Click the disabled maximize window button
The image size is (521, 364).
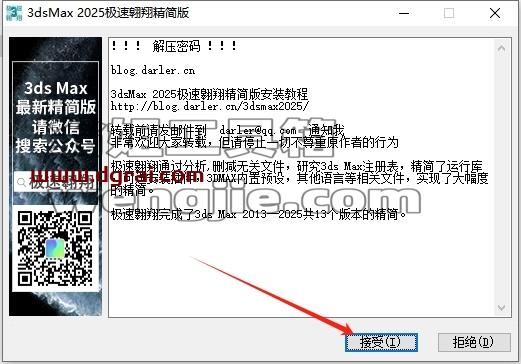click(x=449, y=13)
